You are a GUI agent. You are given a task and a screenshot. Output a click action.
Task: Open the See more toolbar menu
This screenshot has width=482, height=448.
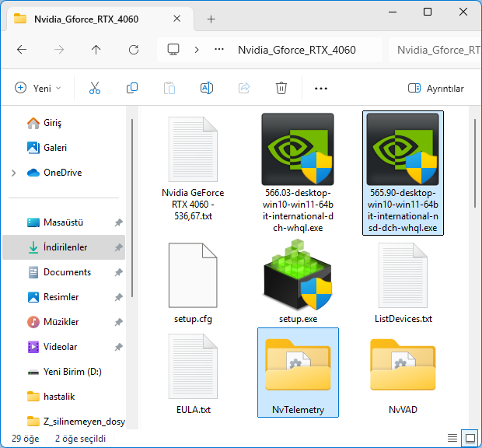click(320, 89)
